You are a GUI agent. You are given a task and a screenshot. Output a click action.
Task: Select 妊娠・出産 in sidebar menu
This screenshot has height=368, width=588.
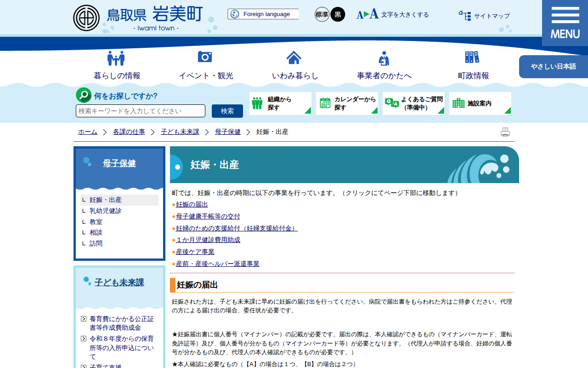point(119,200)
